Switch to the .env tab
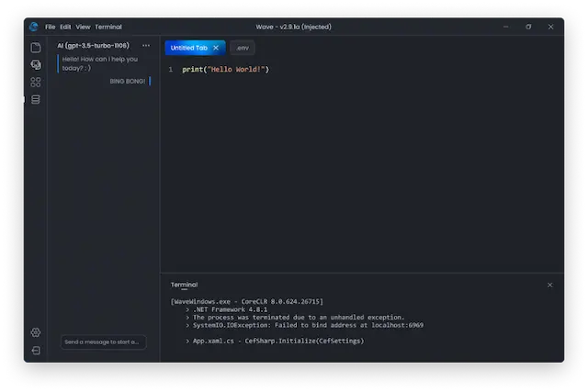 pos(243,48)
